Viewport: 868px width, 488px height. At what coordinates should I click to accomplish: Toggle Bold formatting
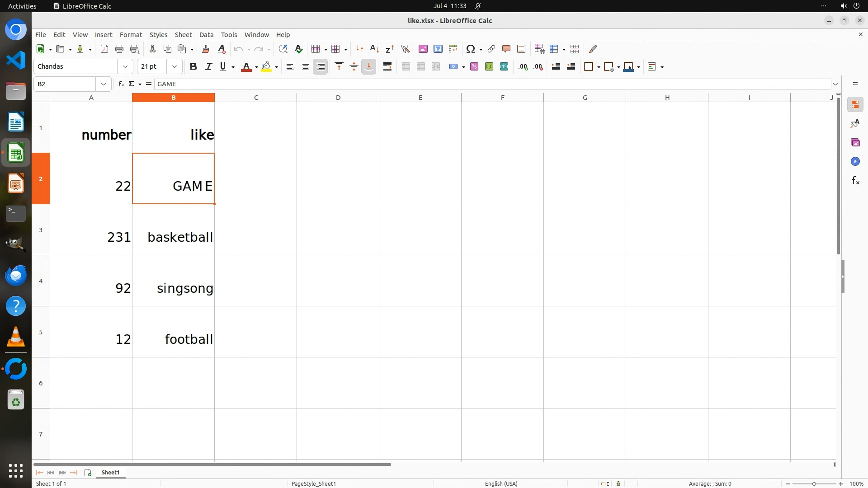193,67
